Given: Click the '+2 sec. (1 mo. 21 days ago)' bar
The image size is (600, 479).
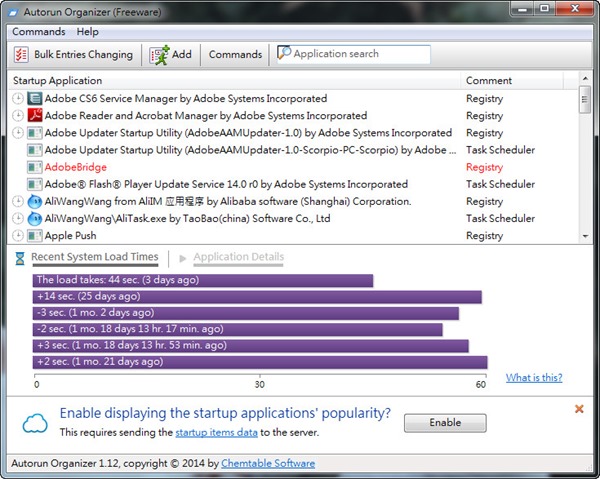Looking at the screenshot, I should pyautogui.click(x=260, y=362).
